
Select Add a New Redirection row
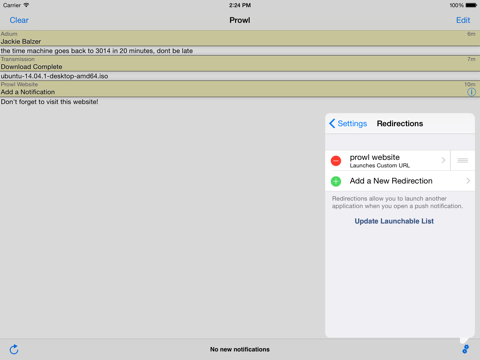tap(400, 181)
